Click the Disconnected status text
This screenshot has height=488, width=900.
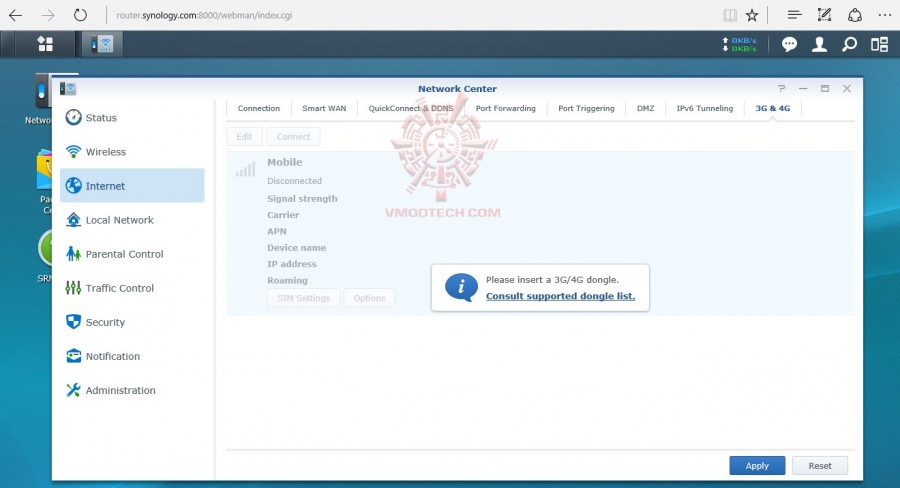coord(294,181)
